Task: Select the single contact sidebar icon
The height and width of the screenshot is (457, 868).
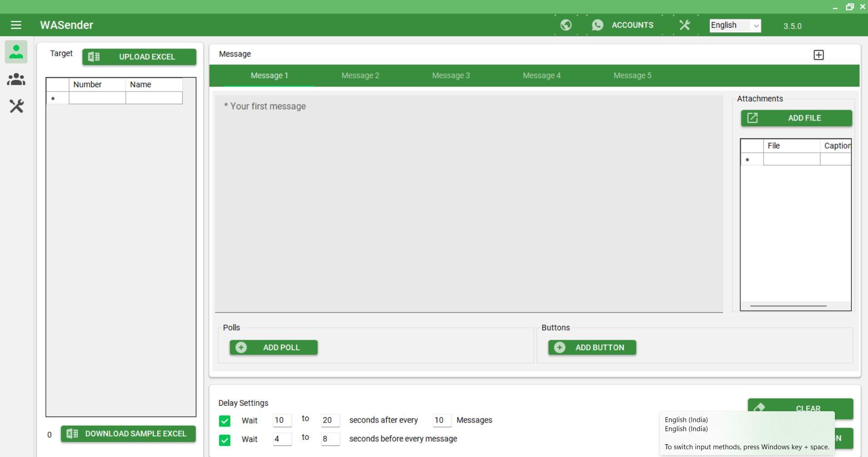Action: pos(16,52)
